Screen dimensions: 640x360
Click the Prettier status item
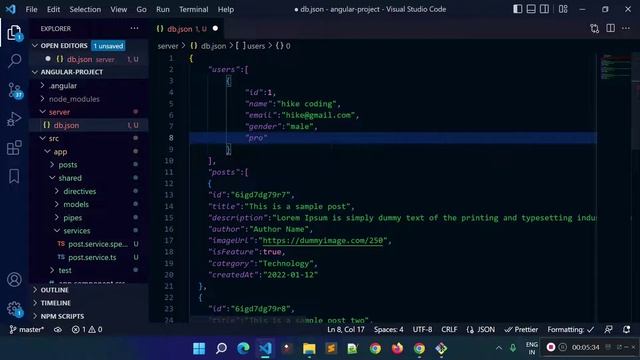521,329
